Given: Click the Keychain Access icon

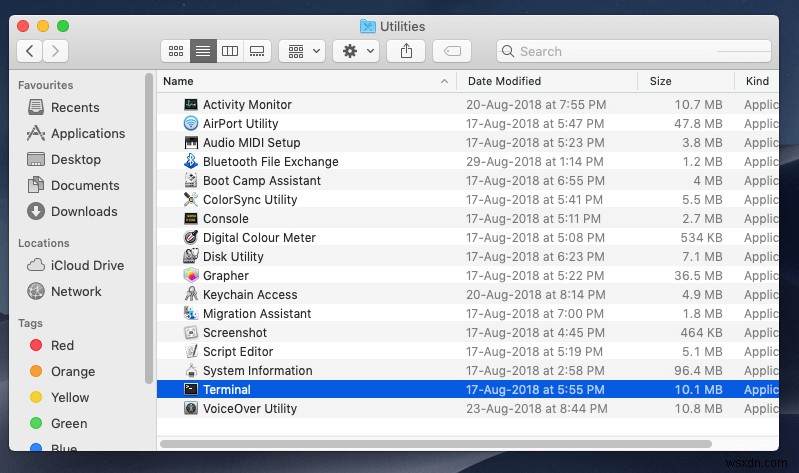Looking at the screenshot, I should (191, 295).
